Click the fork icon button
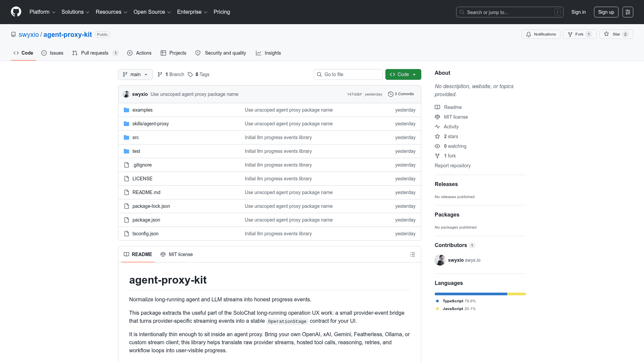The image size is (644, 362). pyautogui.click(x=570, y=34)
